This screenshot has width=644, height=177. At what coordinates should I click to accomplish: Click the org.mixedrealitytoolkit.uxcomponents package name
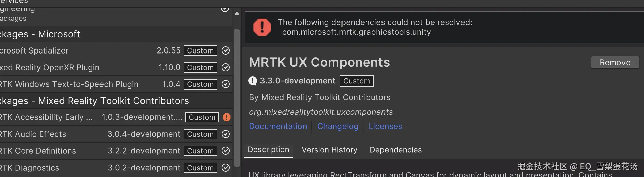pyautogui.click(x=321, y=112)
